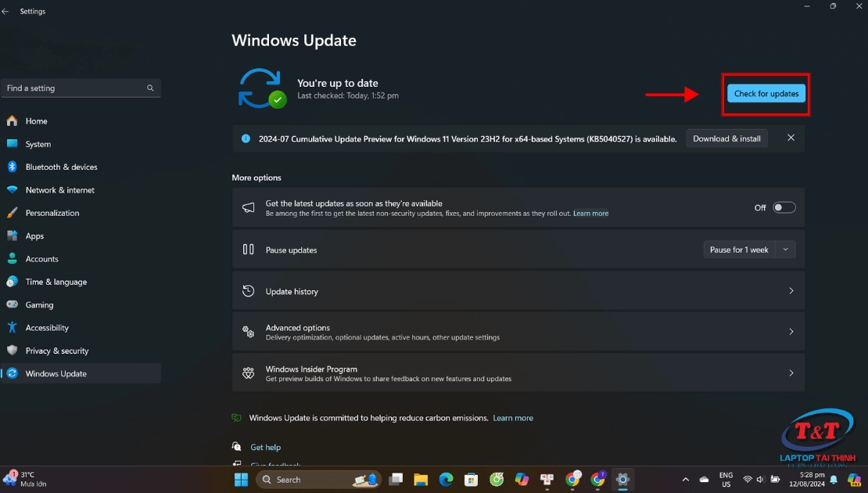Open System settings
Screen dimensions: 868x493
(x=81, y=144)
